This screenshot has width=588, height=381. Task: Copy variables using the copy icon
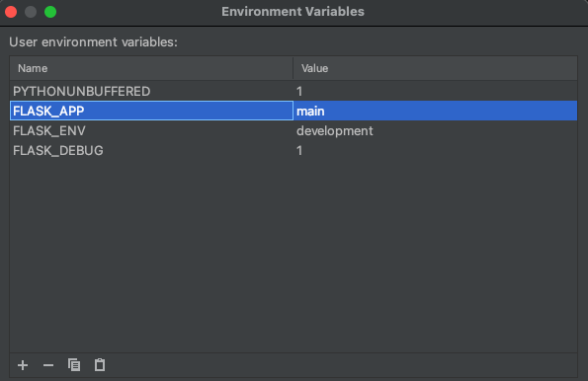pyautogui.click(x=74, y=365)
